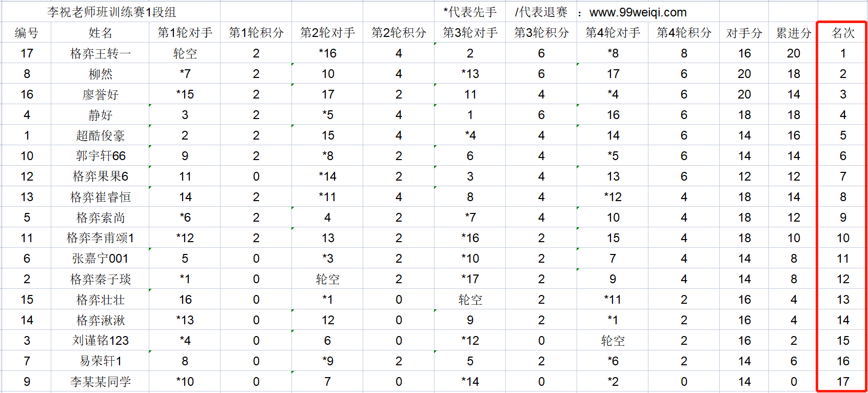Select the name cell 超酷俊豪

pos(101,135)
